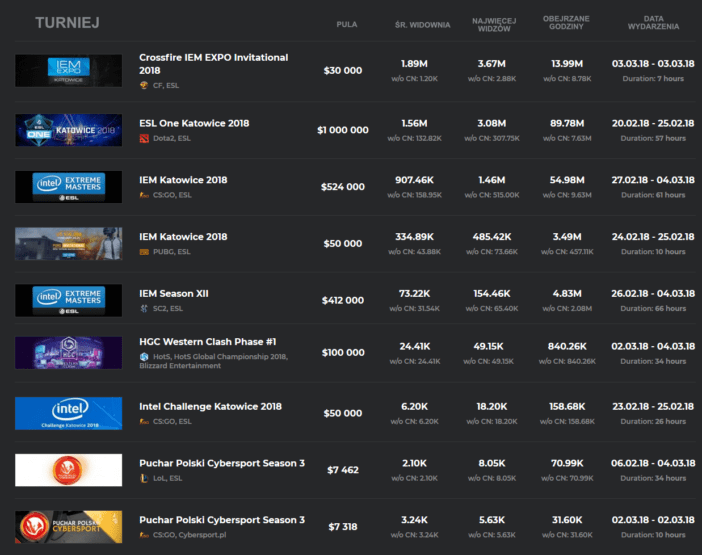The width and height of the screenshot is (702, 555).
Task: Click the 70.99K hours watched value
Action: click(x=567, y=463)
